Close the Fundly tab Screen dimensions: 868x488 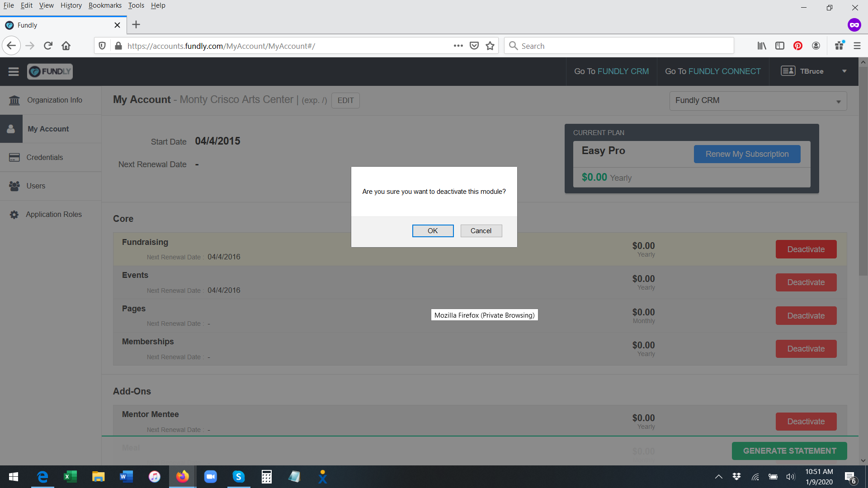pos(117,25)
